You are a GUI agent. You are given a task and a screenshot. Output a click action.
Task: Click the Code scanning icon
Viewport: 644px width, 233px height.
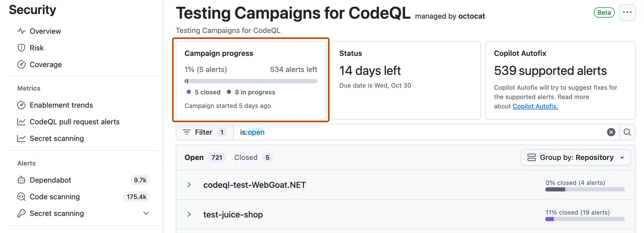click(21, 197)
